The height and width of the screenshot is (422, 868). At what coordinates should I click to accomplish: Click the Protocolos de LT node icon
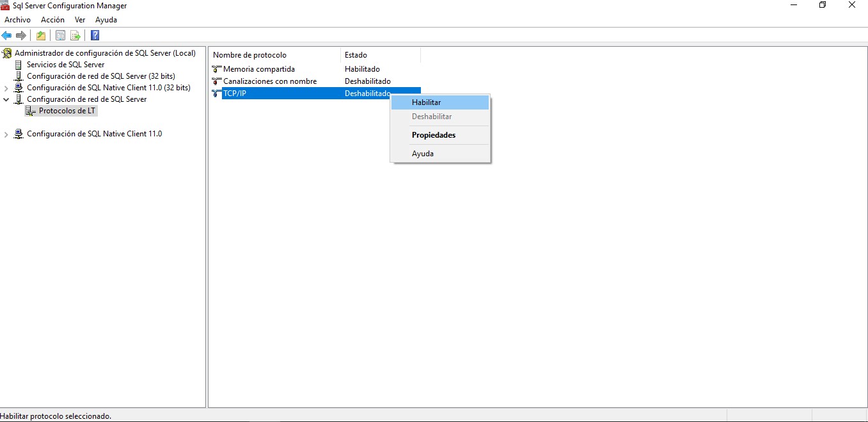click(x=31, y=111)
